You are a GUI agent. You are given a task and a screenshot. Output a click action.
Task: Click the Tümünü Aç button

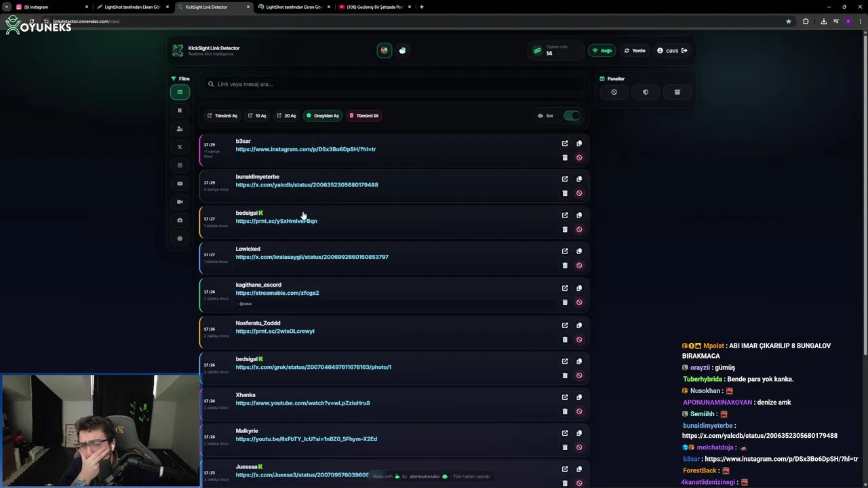222,116
